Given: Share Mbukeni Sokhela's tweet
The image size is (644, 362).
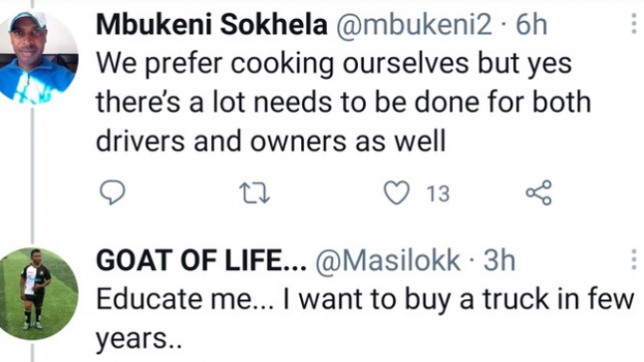Looking at the screenshot, I should pos(539,193).
